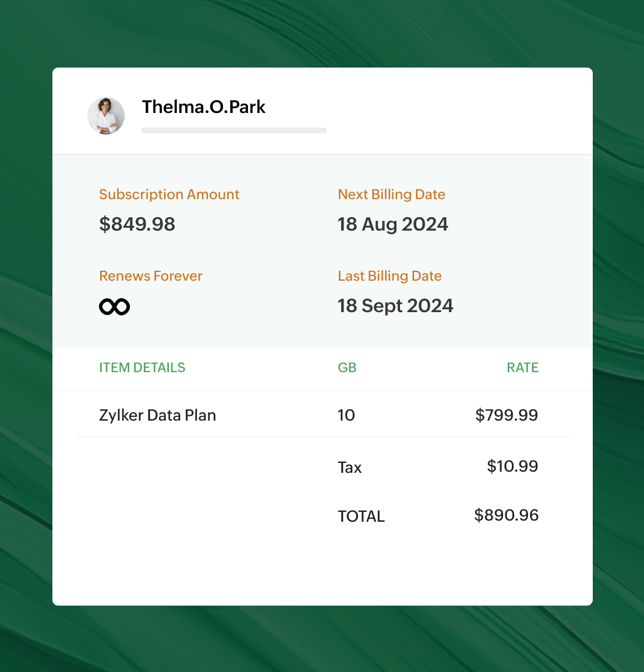Screen dimensions: 644x672
Task: Select the Next Billing Date 18 Aug 2024
Action: click(x=393, y=224)
